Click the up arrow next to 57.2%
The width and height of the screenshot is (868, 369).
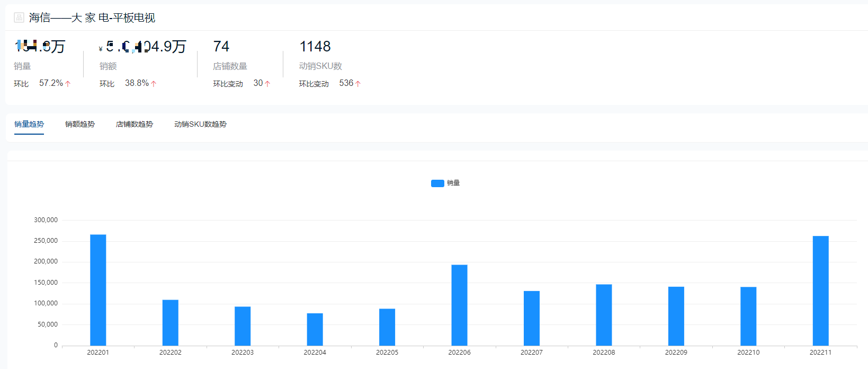click(68, 84)
